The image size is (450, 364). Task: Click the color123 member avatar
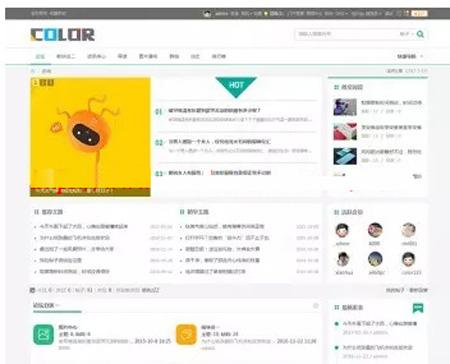coord(409,259)
